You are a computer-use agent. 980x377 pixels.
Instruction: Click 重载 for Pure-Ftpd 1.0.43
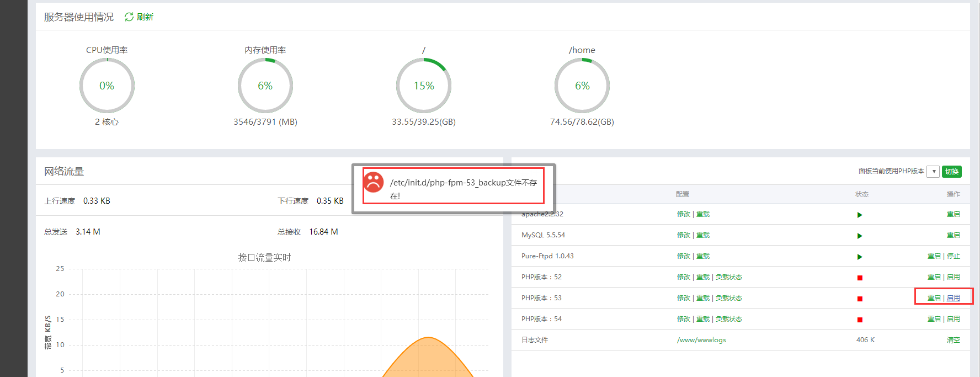click(703, 256)
